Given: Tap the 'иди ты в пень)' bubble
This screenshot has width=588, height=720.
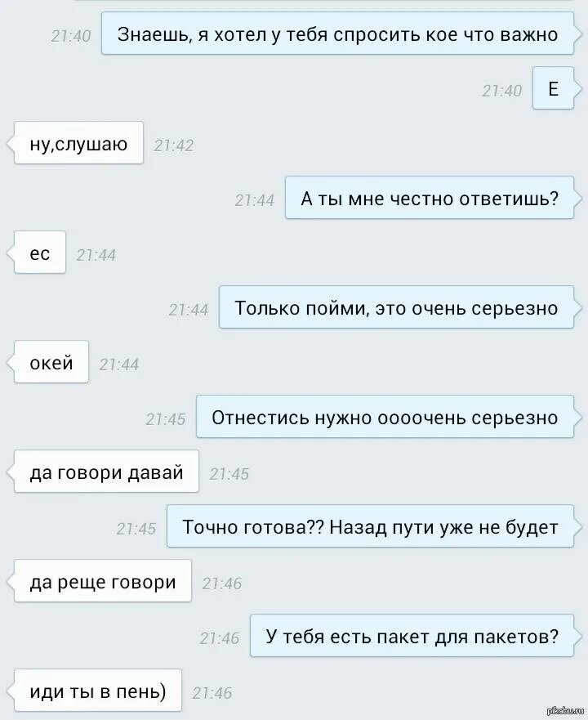Looking at the screenshot, I should click(x=98, y=691).
